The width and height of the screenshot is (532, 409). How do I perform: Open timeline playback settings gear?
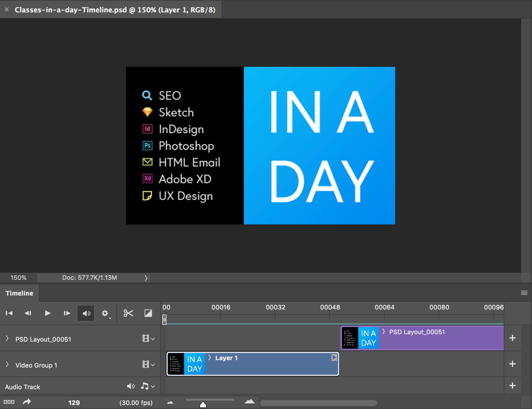click(x=105, y=313)
